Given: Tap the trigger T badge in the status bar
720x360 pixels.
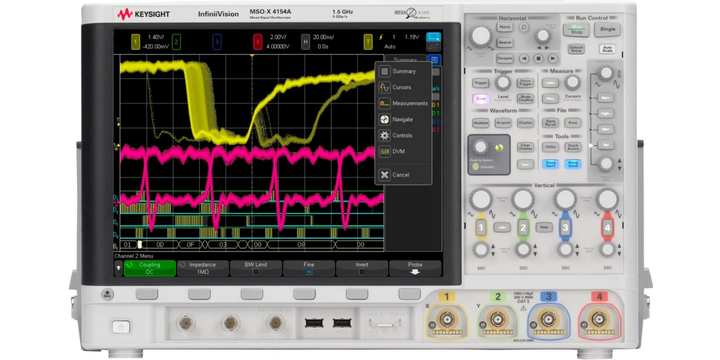Looking at the screenshot, I should [x=368, y=42].
